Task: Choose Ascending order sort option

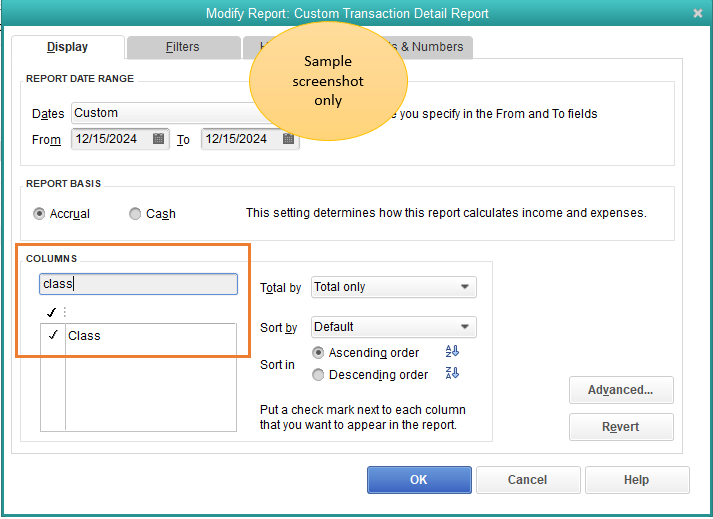Action: tap(319, 353)
